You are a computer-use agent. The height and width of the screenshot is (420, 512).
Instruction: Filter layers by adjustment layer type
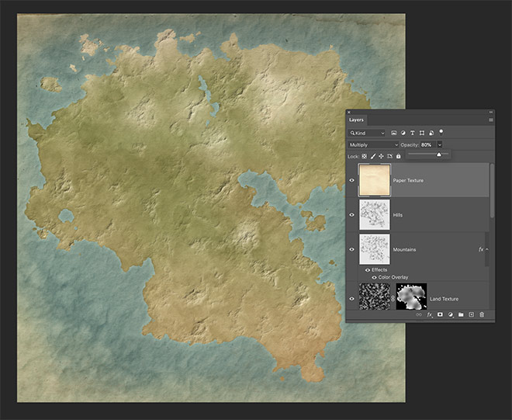pos(403,134)
